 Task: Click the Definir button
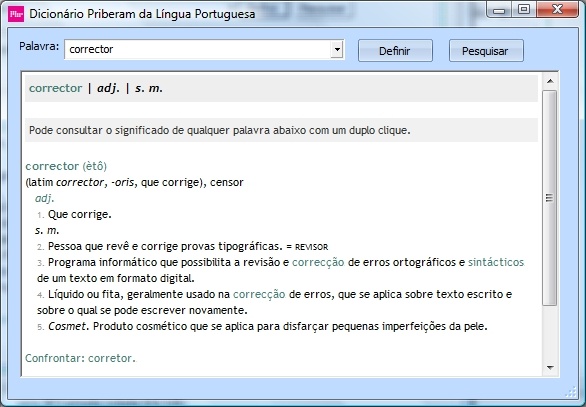click(395, 50)
